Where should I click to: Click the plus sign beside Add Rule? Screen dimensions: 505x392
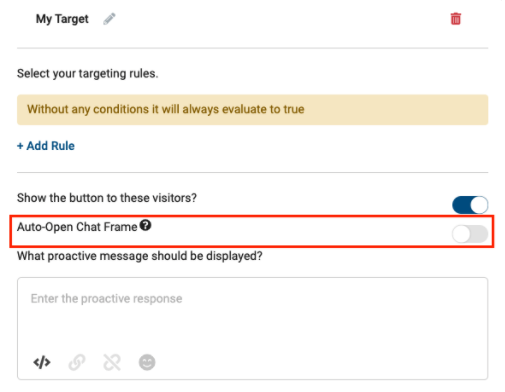20,146
